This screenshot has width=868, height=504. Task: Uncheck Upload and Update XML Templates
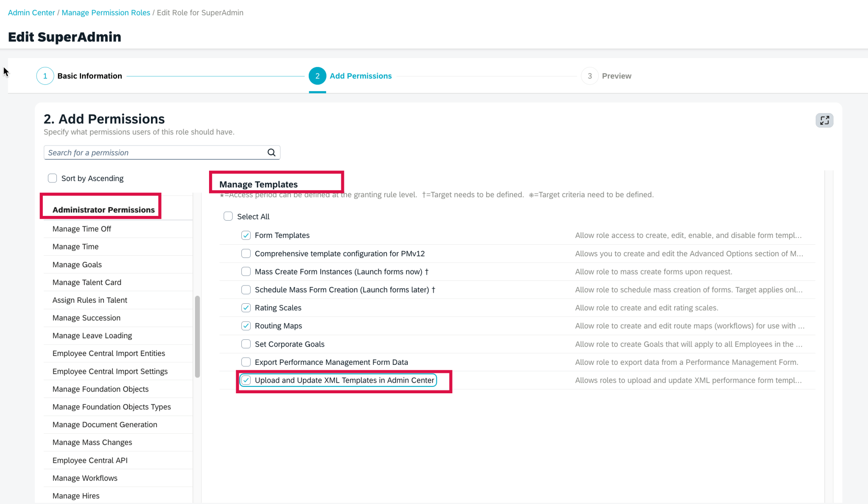tap(246, 380)
